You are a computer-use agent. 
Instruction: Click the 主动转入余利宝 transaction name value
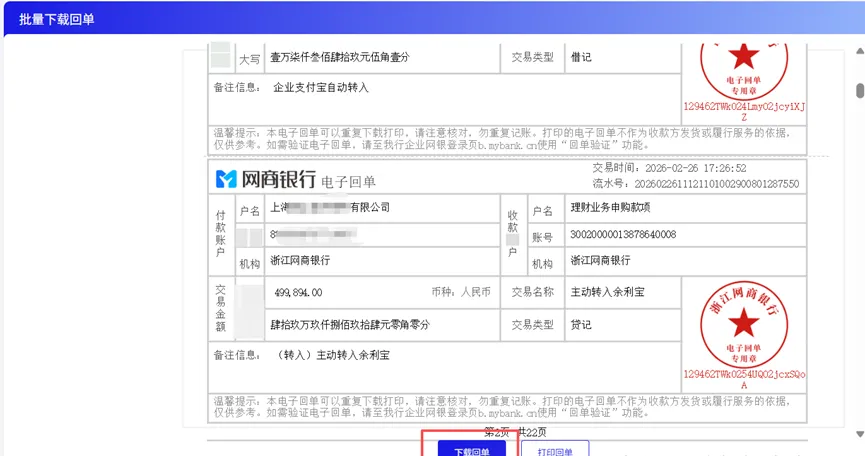[607, 292]
